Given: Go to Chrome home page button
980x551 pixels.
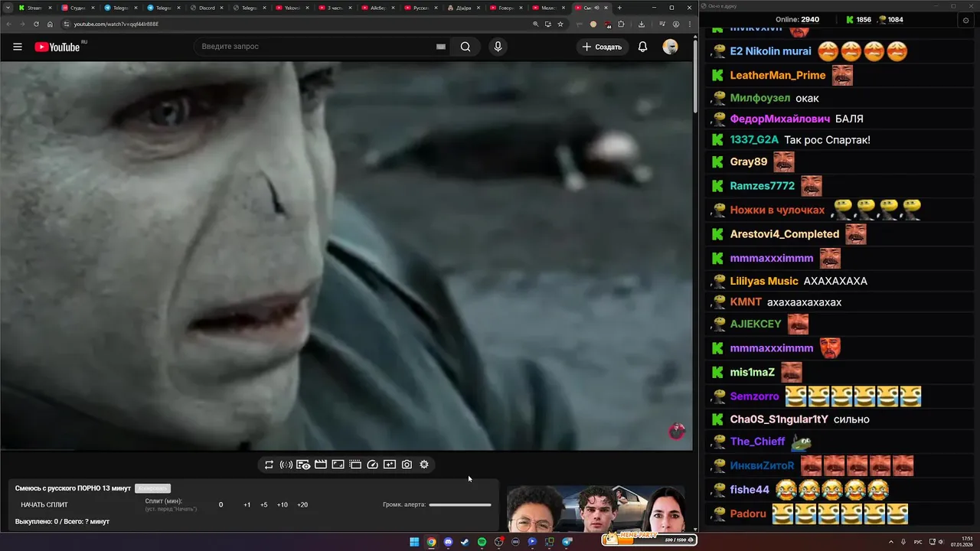Looking at the screenshot, I should [x=51, y=24].
